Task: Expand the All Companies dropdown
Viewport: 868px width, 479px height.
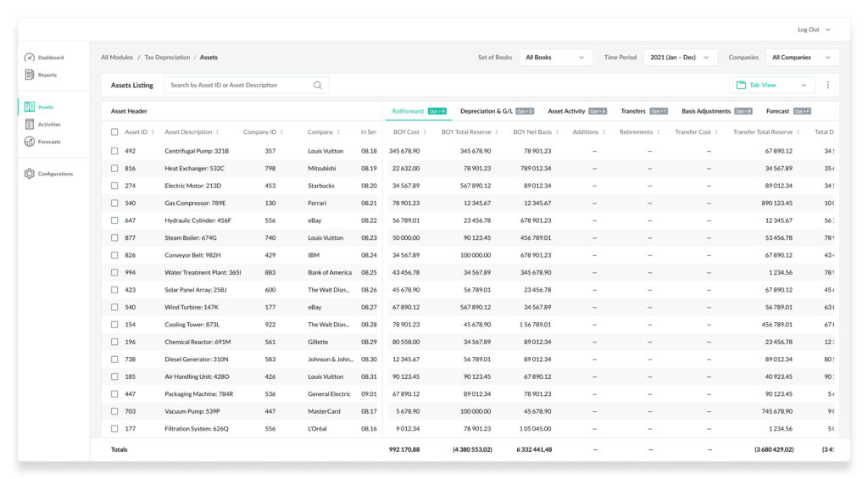Action: pyautogui.click(x=802, y=57)
